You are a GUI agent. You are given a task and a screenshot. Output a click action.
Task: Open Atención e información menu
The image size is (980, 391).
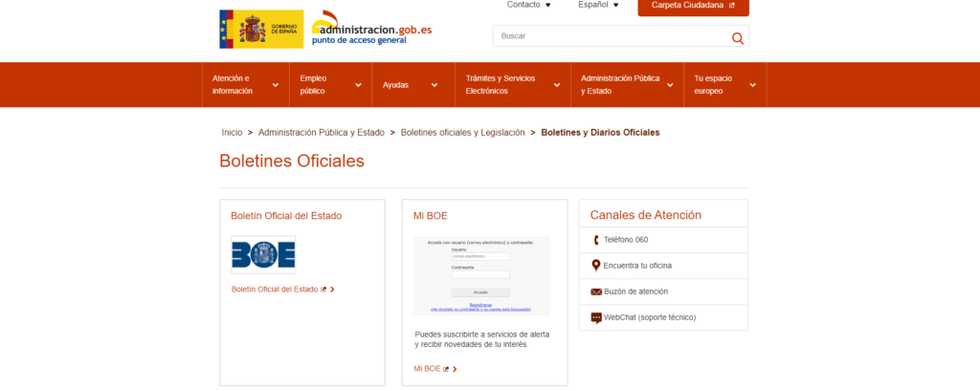click(246, 85)
